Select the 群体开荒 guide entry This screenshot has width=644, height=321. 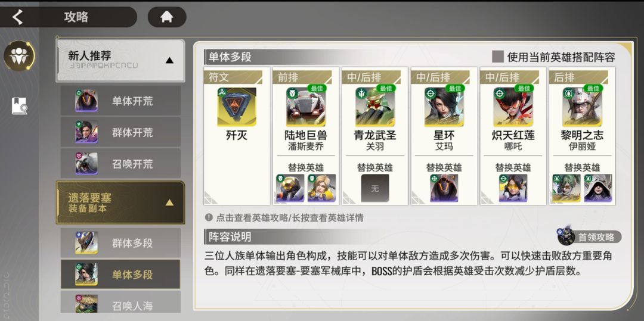pyautogui.click(x=120, y=132)
